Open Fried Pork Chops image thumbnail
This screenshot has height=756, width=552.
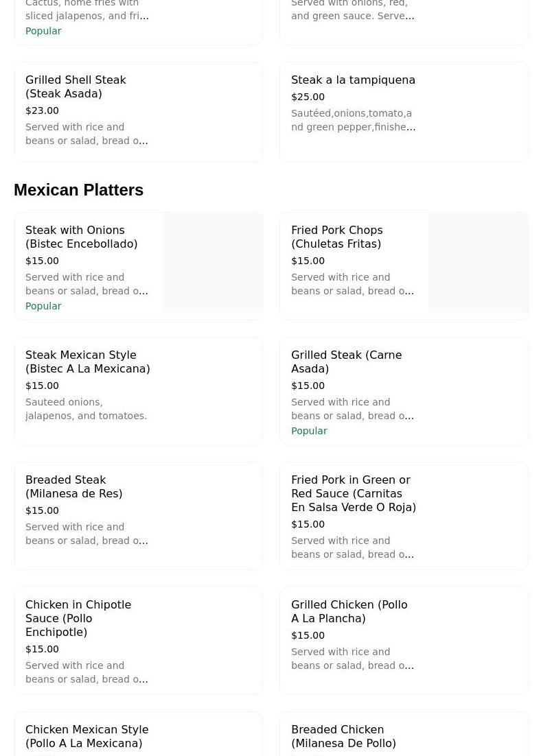tap(479, 263)
